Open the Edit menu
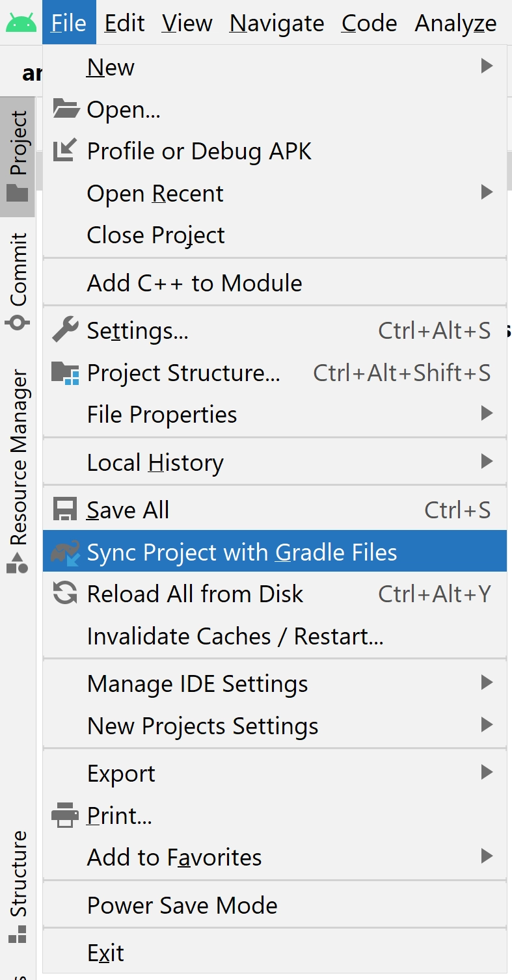Image resolution: width=512 pixels, height=980 pixels. [x=125, y=23]
